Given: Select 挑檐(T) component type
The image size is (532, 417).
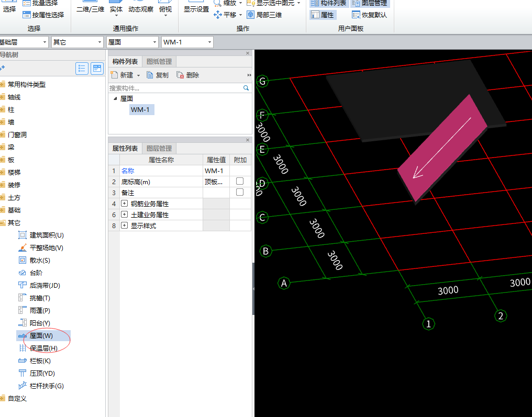Looking at the screenshot, I should (x=34, y=298).
